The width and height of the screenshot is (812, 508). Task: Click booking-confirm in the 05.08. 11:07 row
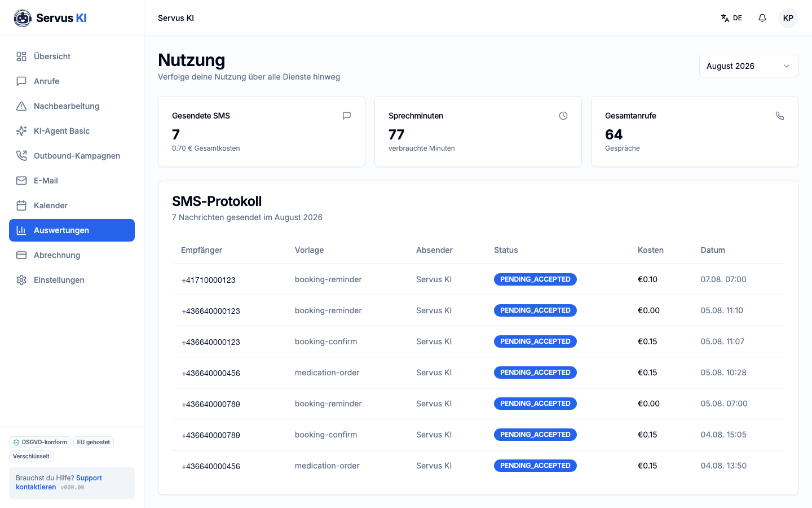click(326, 341)
